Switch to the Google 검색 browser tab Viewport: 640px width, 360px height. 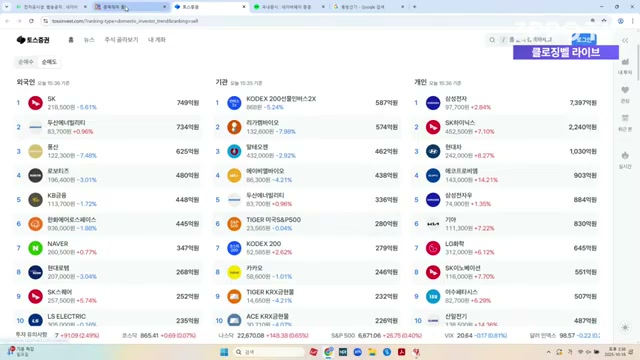coord(369,7)
